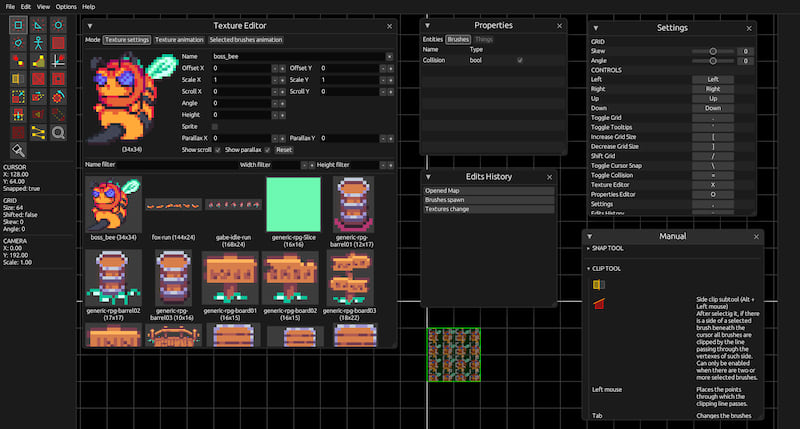
Task: Select the triangle brush tool
Action: coord(38,24)
